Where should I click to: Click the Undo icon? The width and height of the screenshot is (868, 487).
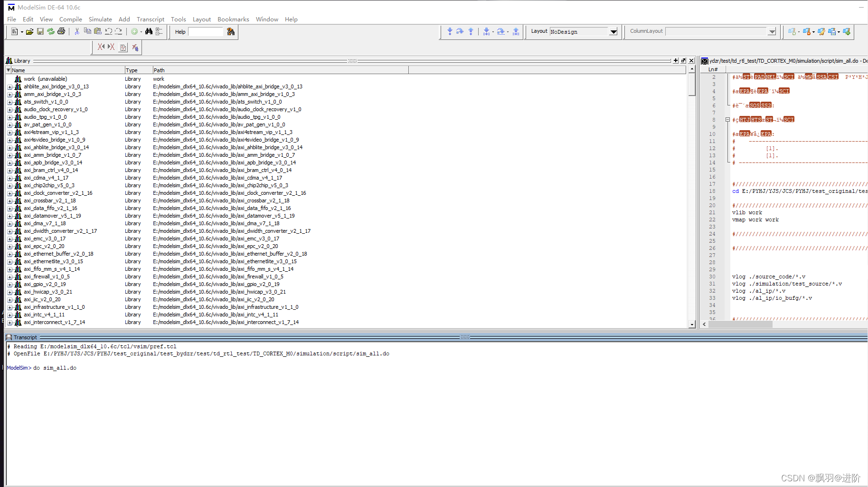[108, 31]
